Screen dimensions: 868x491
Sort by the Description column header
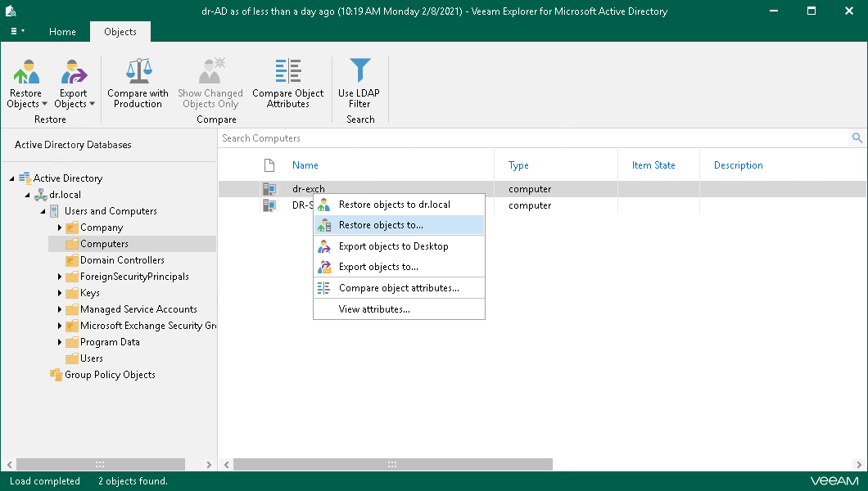(x=739, y=165)
